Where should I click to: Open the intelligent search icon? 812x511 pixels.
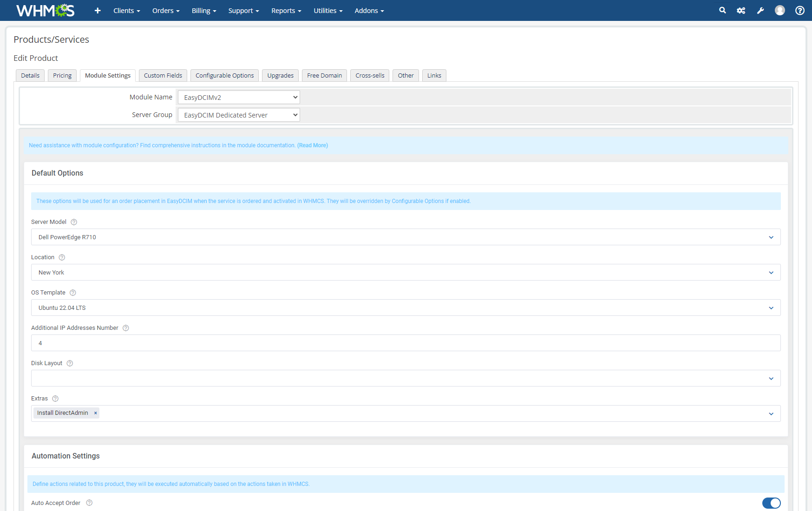723,10
